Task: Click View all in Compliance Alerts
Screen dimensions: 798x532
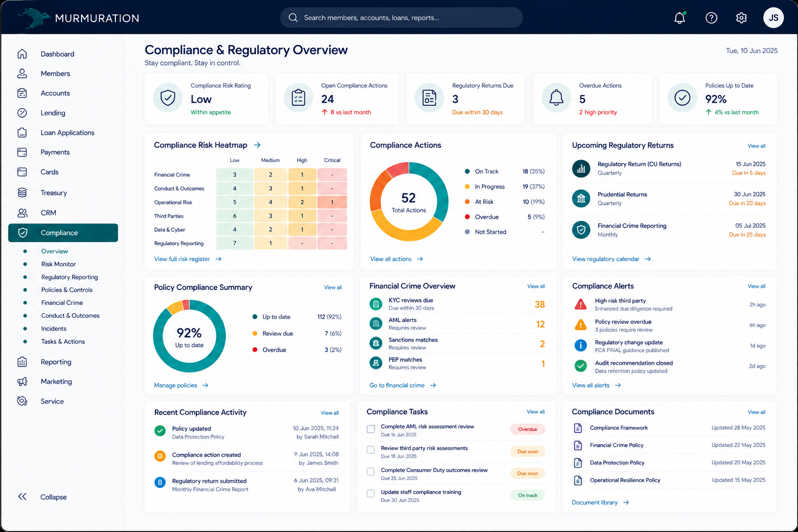Action: (756, 286)
